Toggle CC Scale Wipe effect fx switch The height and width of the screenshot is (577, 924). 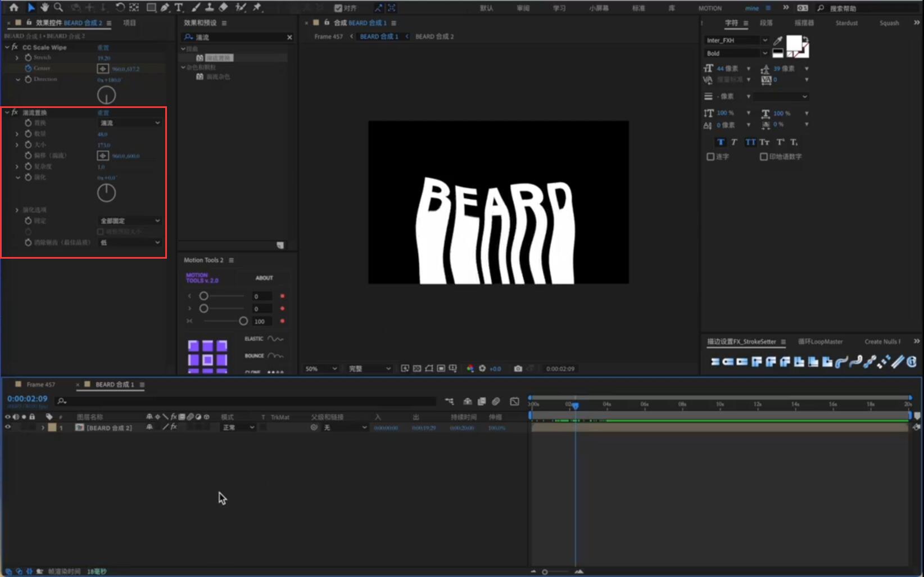tap(15, 47)
